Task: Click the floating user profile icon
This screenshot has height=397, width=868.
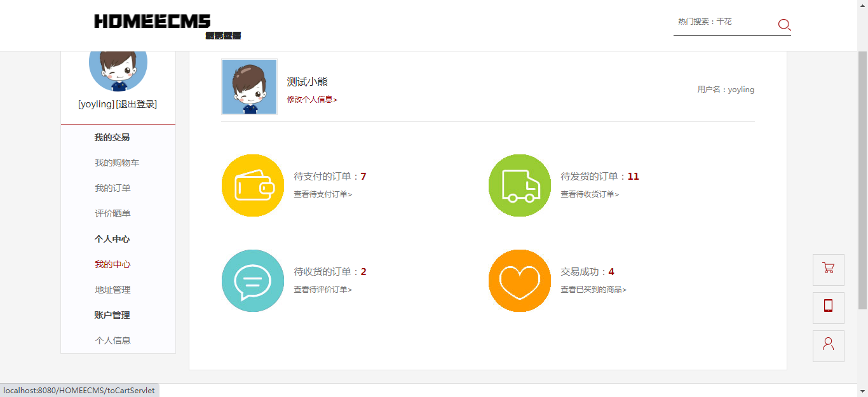Action: [828, 346]
